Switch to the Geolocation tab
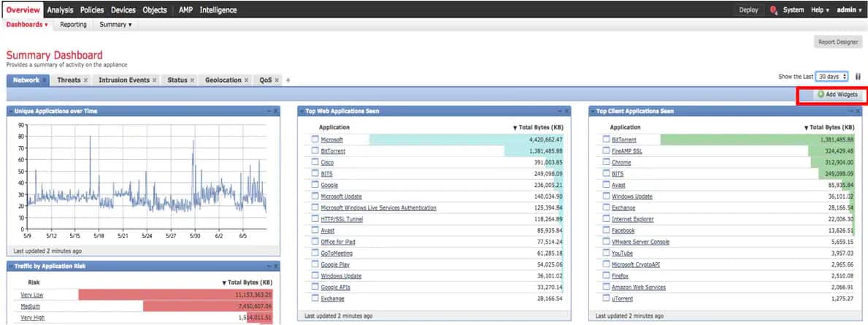This screenshot has width=868, height=325. point(223,80)
